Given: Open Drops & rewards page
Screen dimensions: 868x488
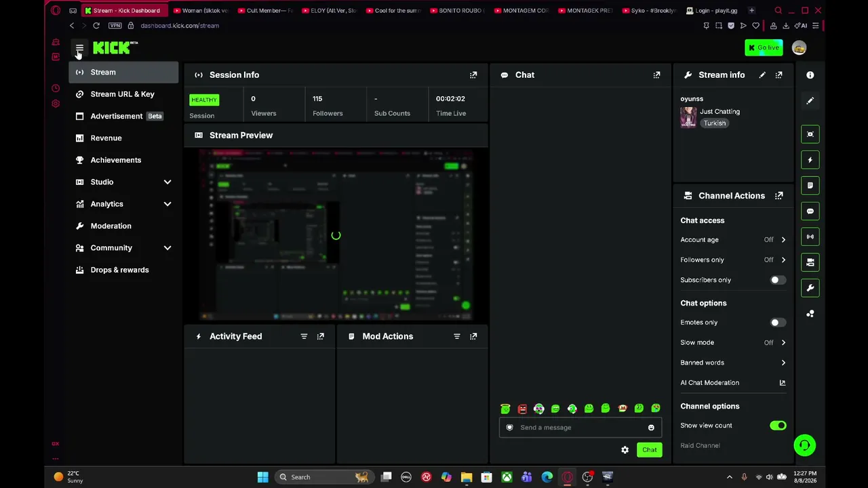Looking at the screenshot, I should [123, 270].
